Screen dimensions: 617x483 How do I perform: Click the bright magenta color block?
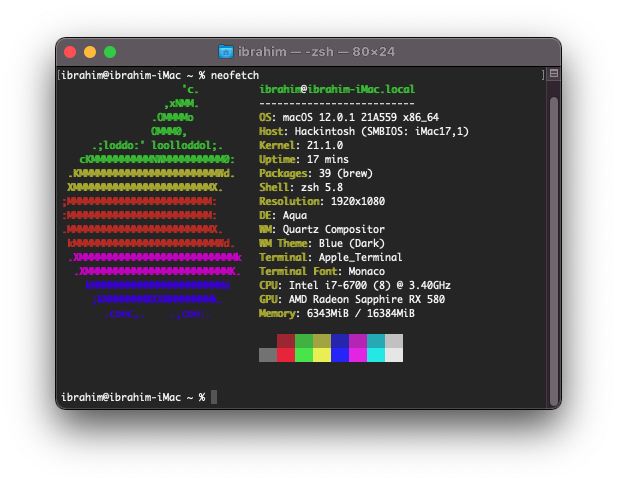pyautogui.click(x=358, y=355)
